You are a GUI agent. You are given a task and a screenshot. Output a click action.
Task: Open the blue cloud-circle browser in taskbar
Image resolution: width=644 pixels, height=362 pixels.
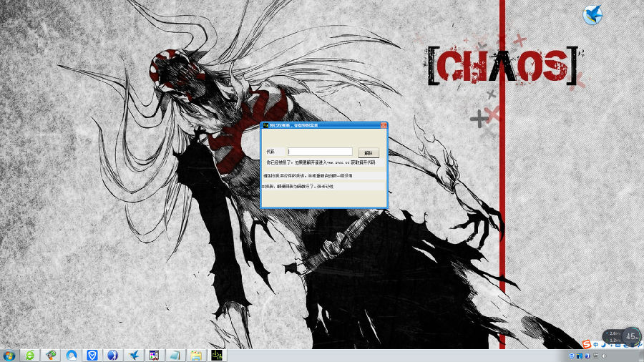click(x=72, y=355)
